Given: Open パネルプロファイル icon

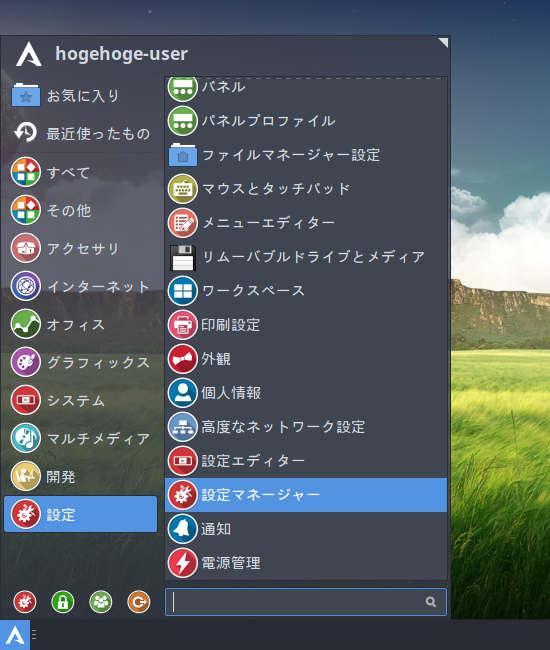Looking at the screenshot, I should pyautogui.click(x=182, y=121).
